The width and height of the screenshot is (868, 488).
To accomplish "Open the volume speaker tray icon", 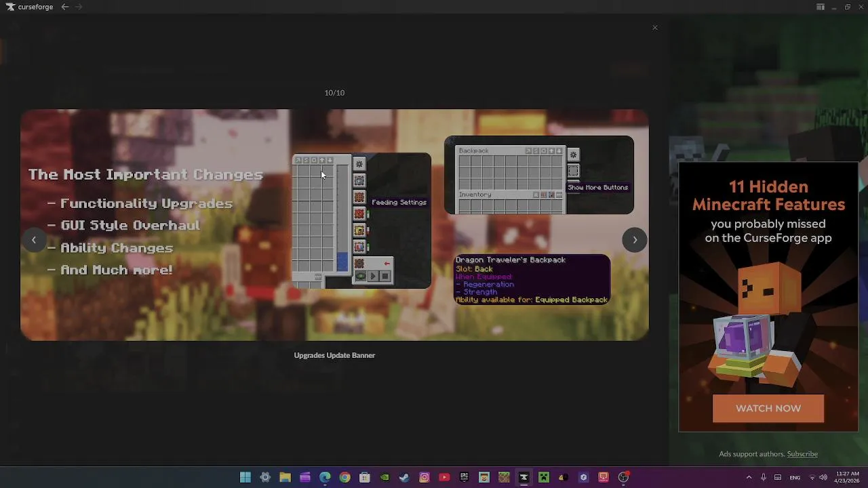I will click(823, 477).
